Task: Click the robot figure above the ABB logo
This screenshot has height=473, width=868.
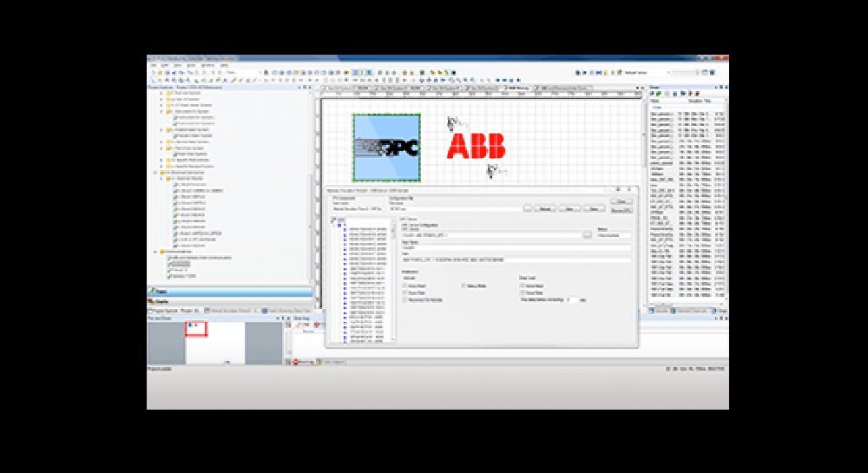Action: point(457,124)
